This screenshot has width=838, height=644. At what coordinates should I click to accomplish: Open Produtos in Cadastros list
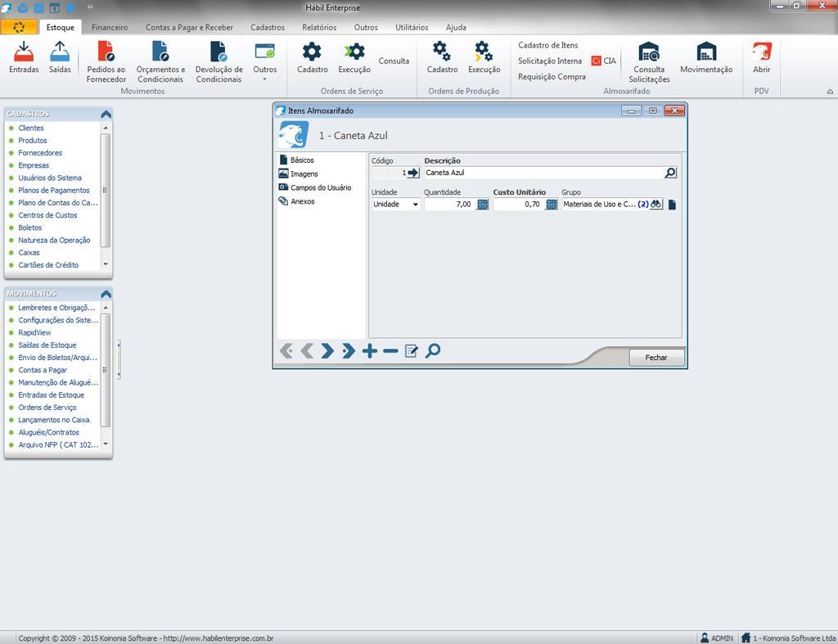pos(33,140)
